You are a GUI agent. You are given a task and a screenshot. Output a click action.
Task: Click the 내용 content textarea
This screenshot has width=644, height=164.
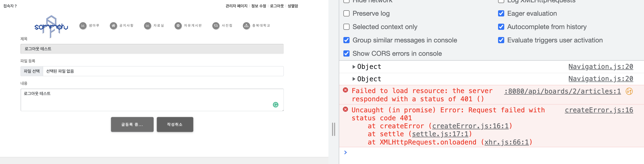click(152, 100)
